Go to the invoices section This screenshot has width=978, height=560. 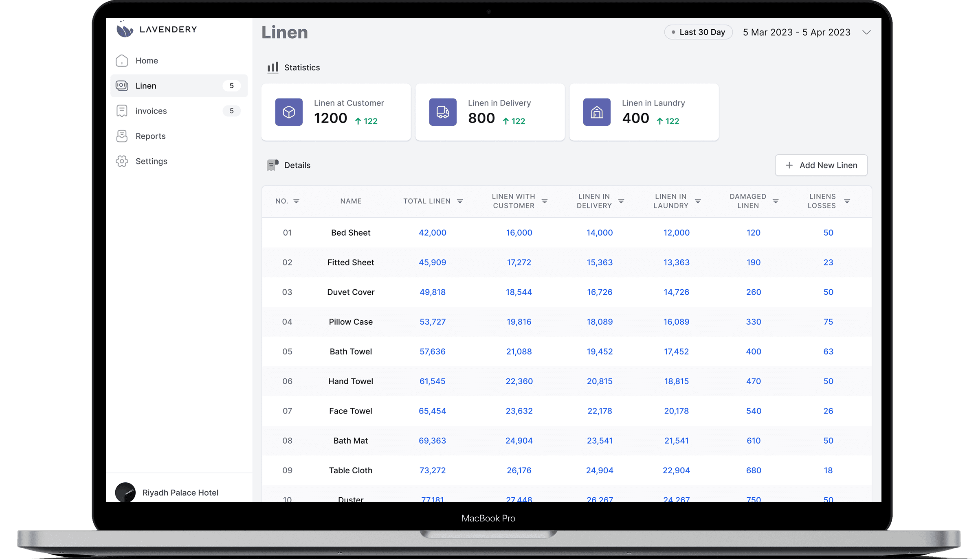coord(151,111)
